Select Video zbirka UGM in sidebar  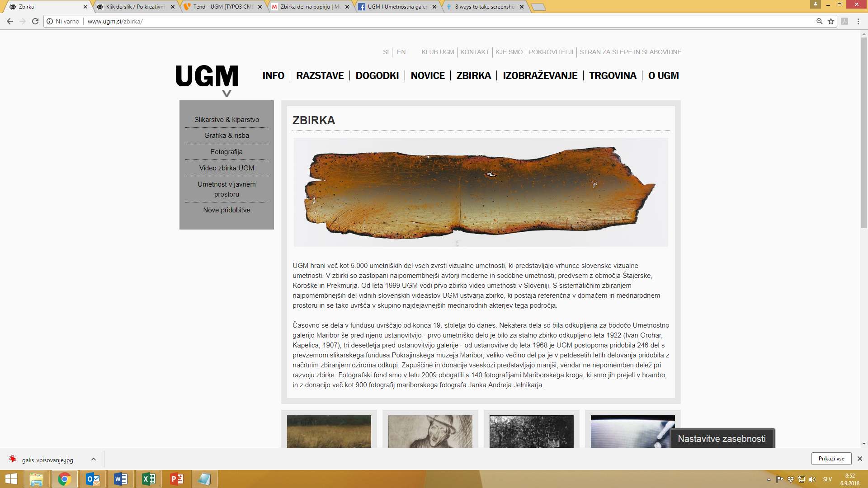tap(226, 168)
